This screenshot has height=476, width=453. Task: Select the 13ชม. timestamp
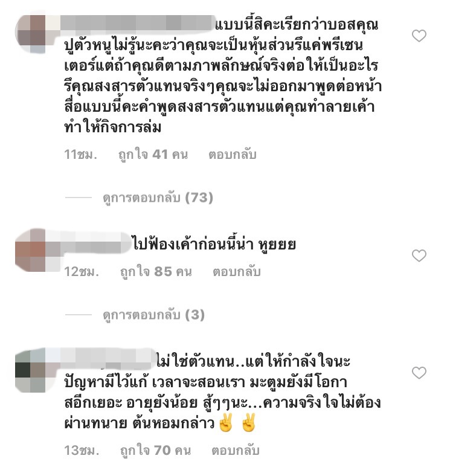pyautogui.click(x=82, y=450)
